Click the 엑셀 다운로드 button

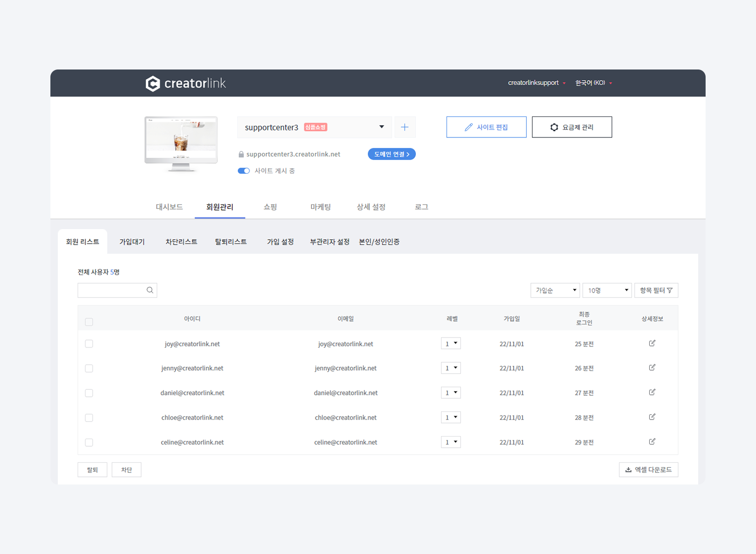tap(648, 470)
